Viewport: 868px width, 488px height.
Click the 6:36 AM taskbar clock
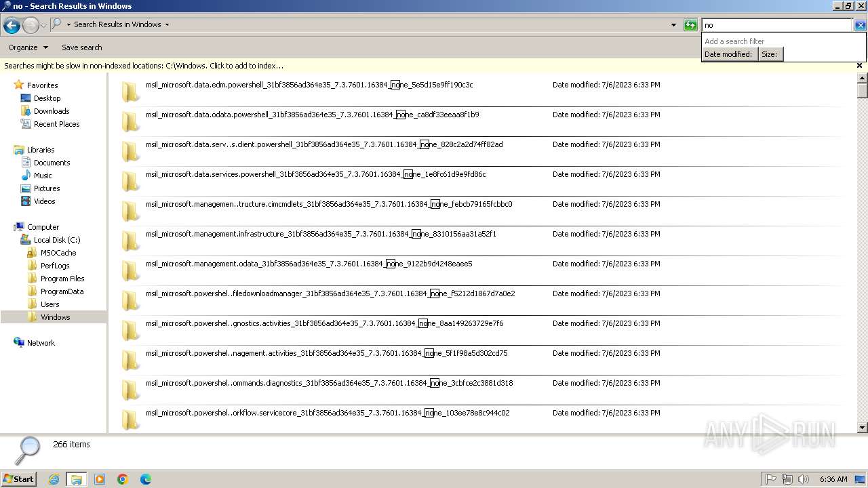(833, 479)
